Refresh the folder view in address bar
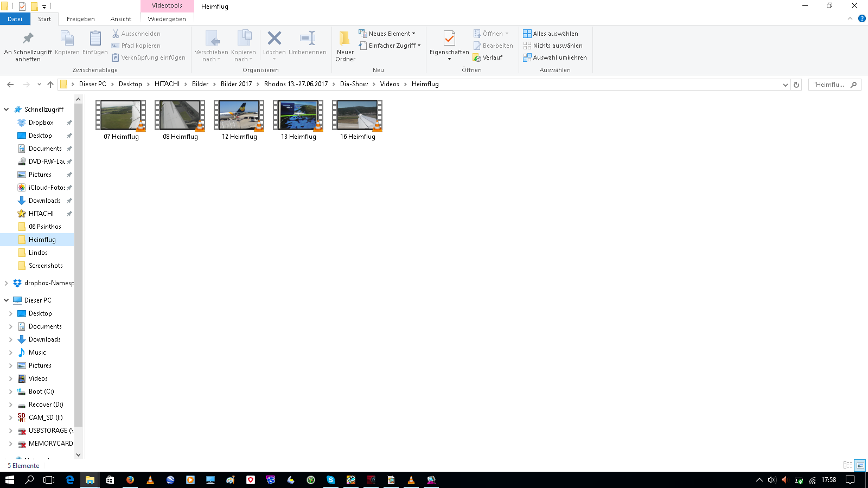Image resolution: width=868 pixels, height=488 pixels. [796, 85]
